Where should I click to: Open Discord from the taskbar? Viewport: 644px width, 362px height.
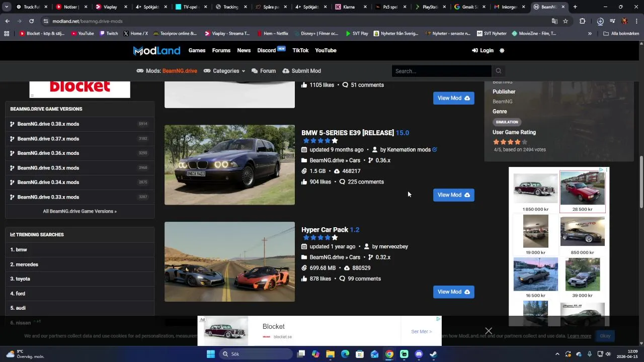pyautogui.click(x=419, y=354)
